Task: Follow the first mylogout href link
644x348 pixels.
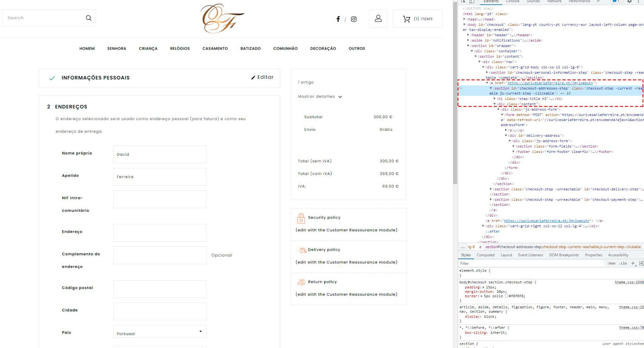Action: tap(550, 83)
